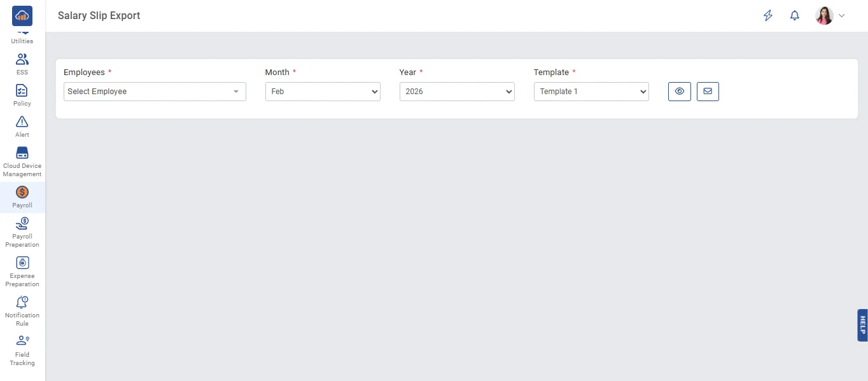Click the HELP side tab
Screen dimensions: 868x381
click(x=862, y=325)
